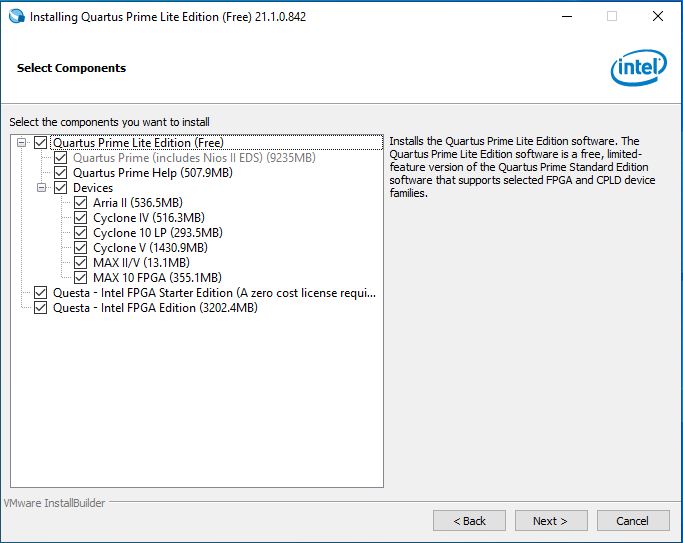Toggle Questa Intel FPGA Edition checkbox

[x=40, y=308]
